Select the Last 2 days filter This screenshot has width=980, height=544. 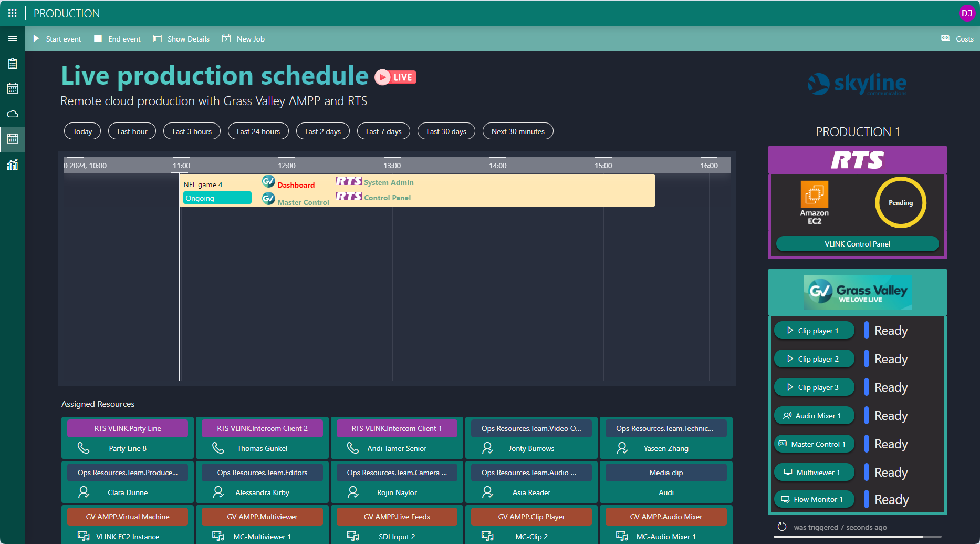coord(323,131)
